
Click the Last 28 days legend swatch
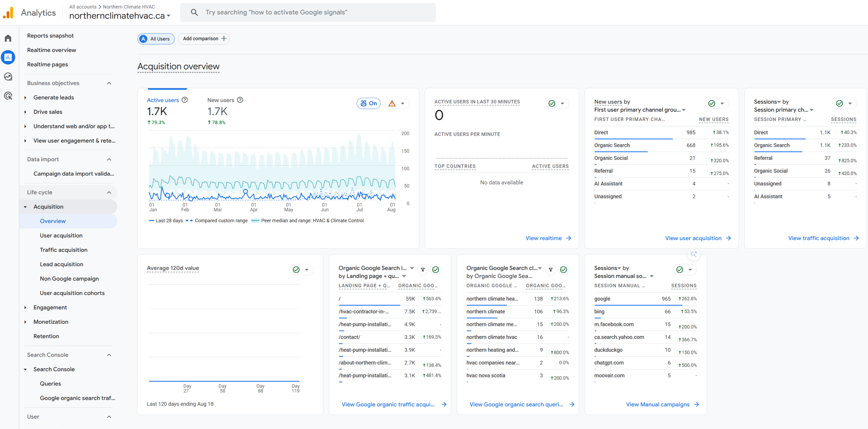point(152,221)
